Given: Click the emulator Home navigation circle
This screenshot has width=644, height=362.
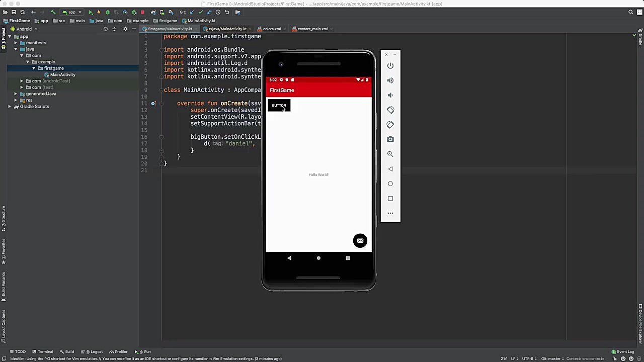Looking at the screenshot, I should [318, 258].
